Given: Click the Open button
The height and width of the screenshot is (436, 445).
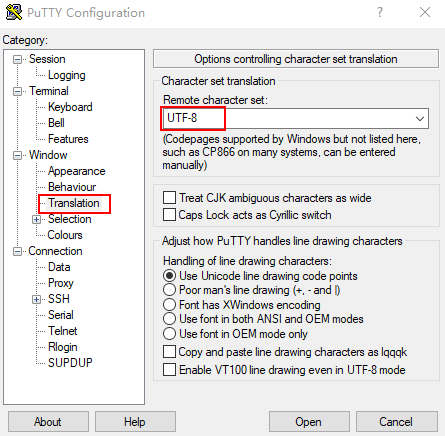Looking at the screenshot, I should point(309,422).
